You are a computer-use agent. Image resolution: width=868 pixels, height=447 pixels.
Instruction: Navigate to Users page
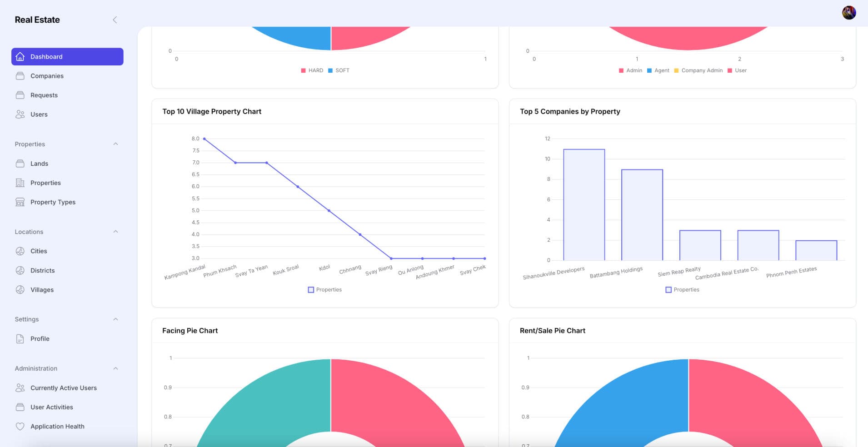(x=67, y=114)
